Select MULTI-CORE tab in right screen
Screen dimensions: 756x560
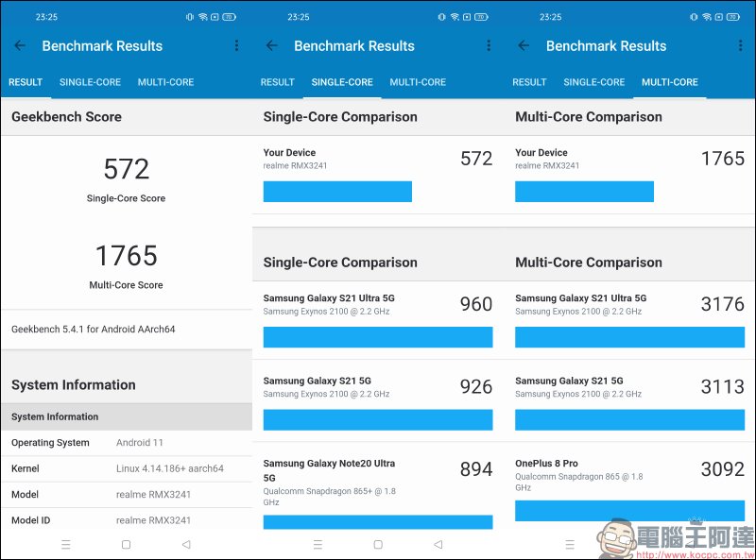[x=670, y=82]
